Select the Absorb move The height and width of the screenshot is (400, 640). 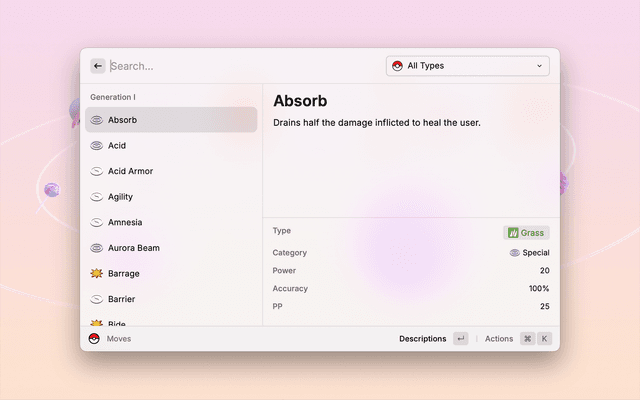[x=170, y=120]
